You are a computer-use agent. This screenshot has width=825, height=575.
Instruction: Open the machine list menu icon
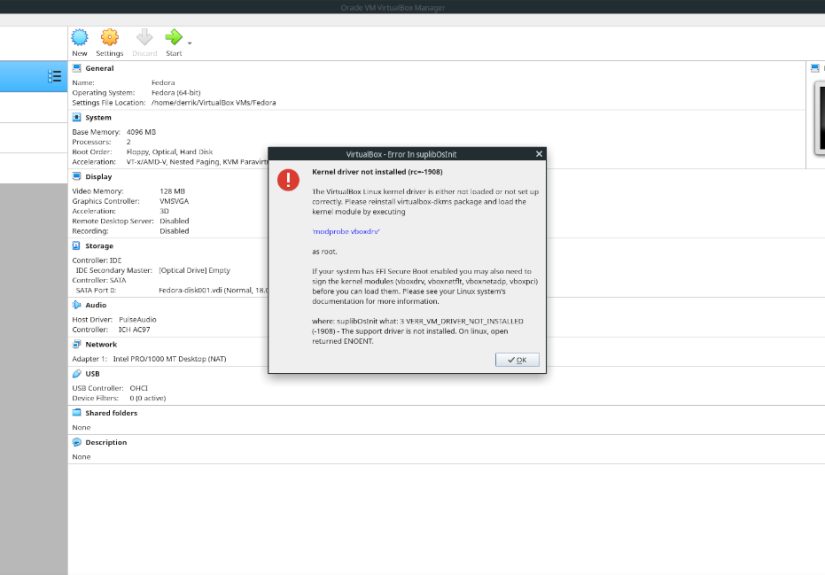[54, 76]
